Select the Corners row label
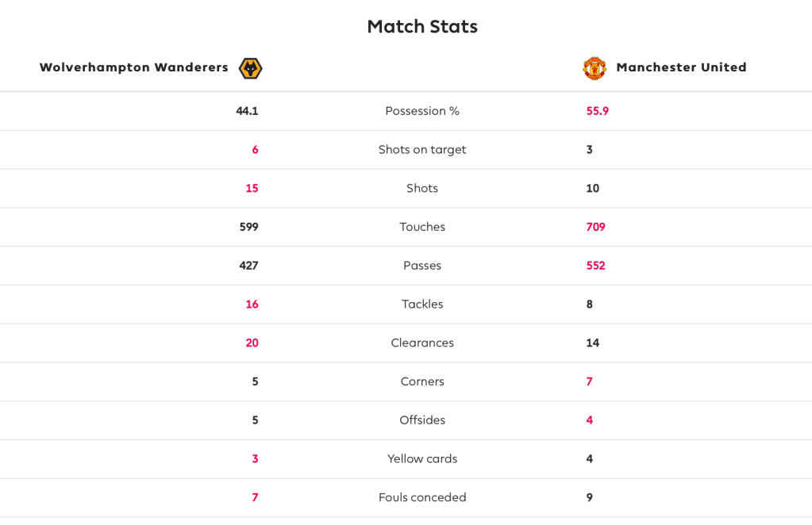 click(x=422, y=381)
